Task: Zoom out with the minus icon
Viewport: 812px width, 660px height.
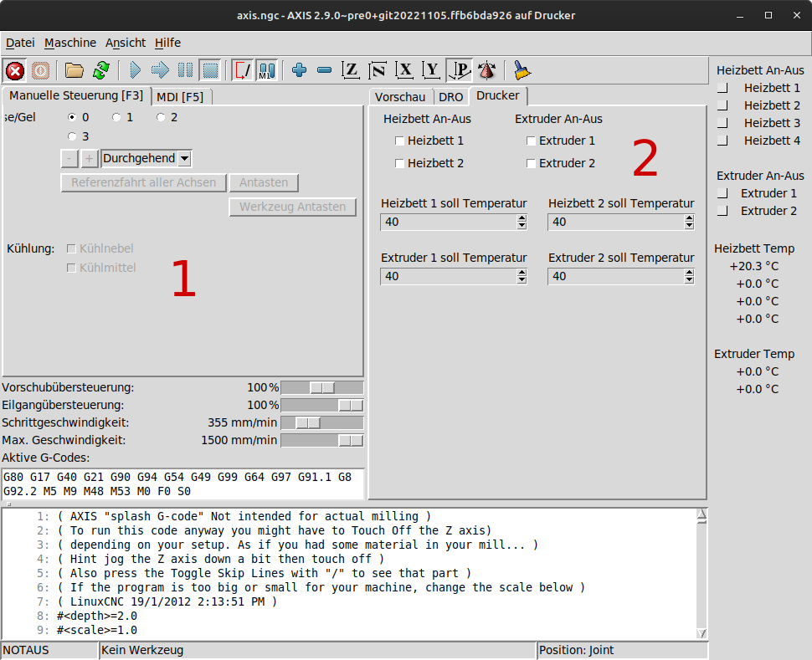Action: coord(325,70)
